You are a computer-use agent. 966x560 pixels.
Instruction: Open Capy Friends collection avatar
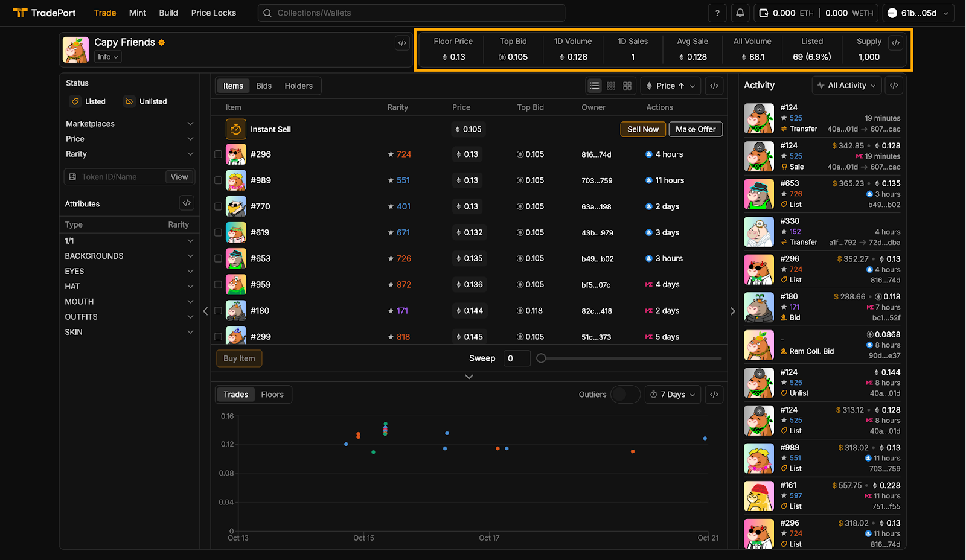[75, 49]
